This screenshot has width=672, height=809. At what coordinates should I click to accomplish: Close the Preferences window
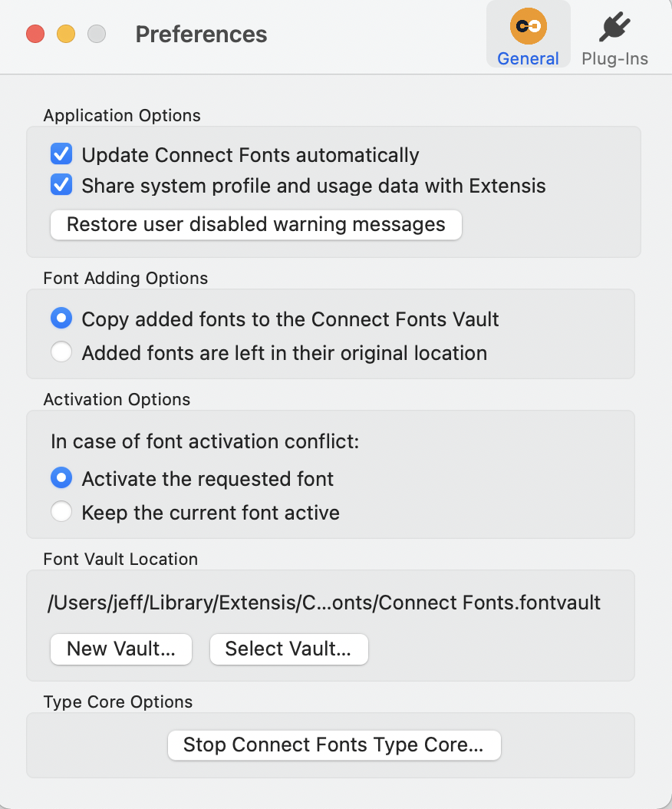(35, 34)
